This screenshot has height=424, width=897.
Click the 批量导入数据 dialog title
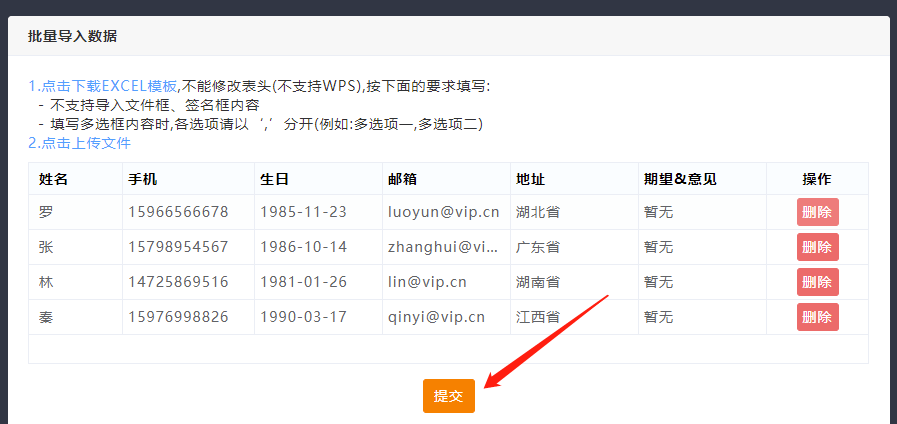pyautogui.click(x=72, y=36)
